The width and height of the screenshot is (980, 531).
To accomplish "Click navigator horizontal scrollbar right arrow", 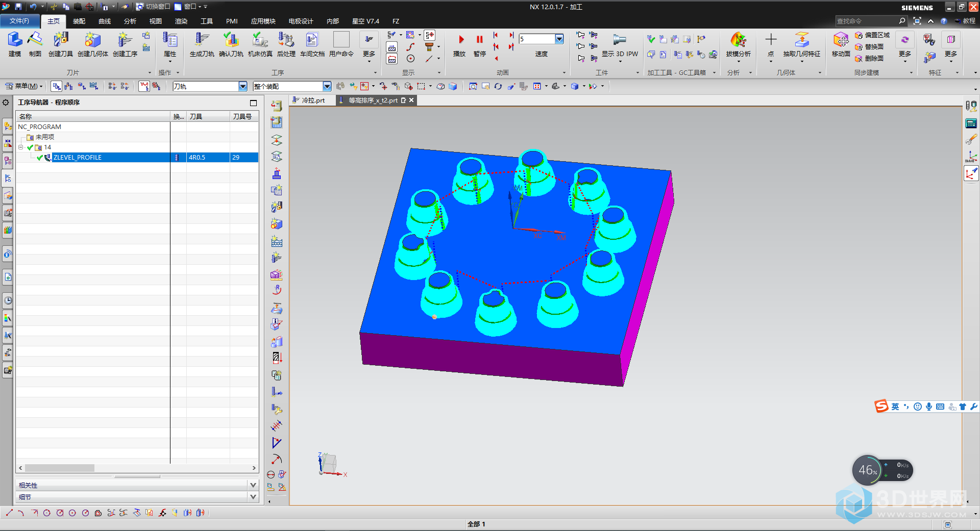I will (254, 468).
